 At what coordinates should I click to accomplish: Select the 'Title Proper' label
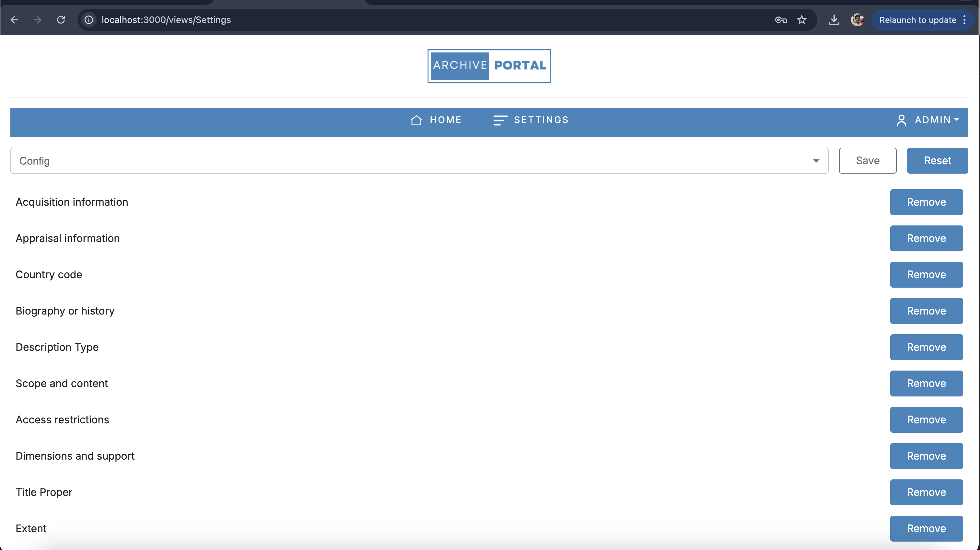[44, 492]
